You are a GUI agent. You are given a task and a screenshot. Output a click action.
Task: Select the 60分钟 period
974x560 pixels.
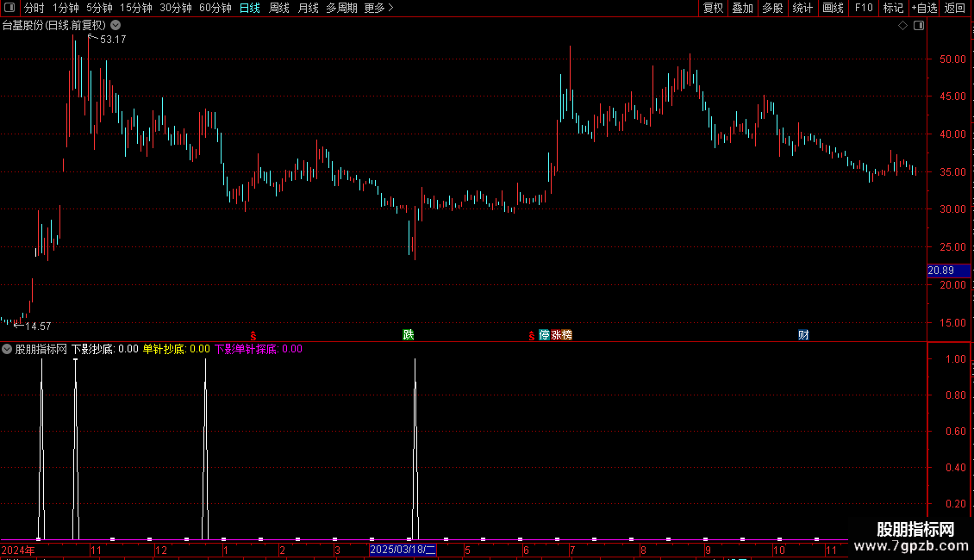pos(215,8)
